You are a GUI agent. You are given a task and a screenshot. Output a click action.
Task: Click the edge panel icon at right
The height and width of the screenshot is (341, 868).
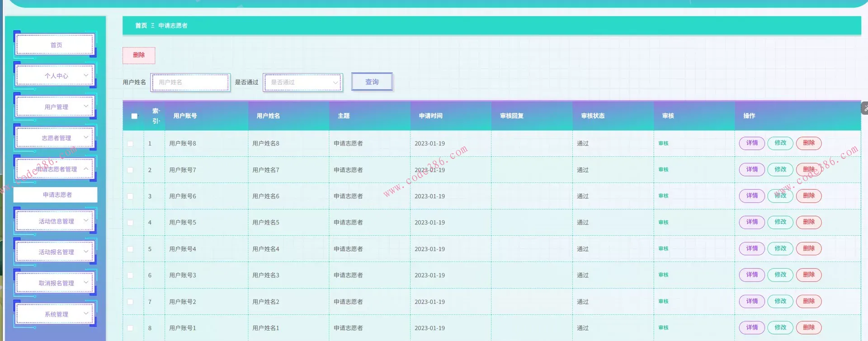pos(865,108)
